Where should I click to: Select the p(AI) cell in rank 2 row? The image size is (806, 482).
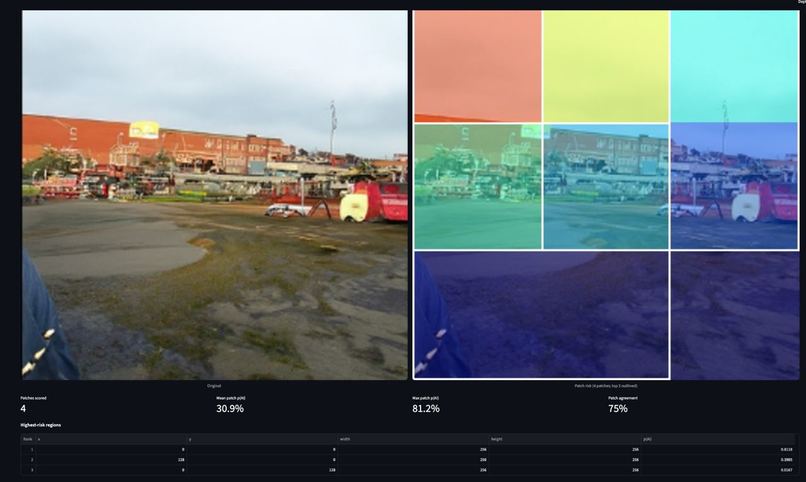coord(717,460)
